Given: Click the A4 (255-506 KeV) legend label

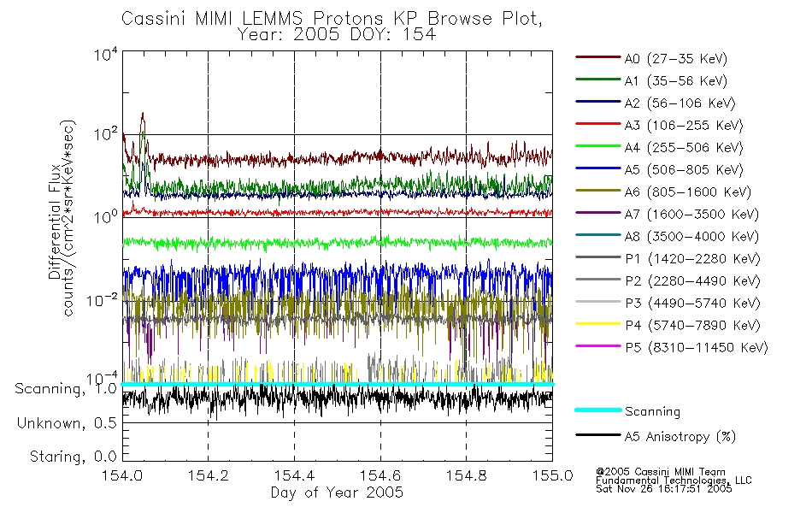Looking at the screenshot, I should (684, 148).
